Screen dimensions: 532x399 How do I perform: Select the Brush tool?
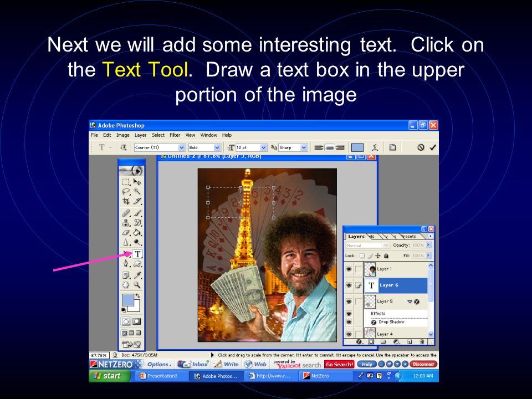(x=137, y=213)
